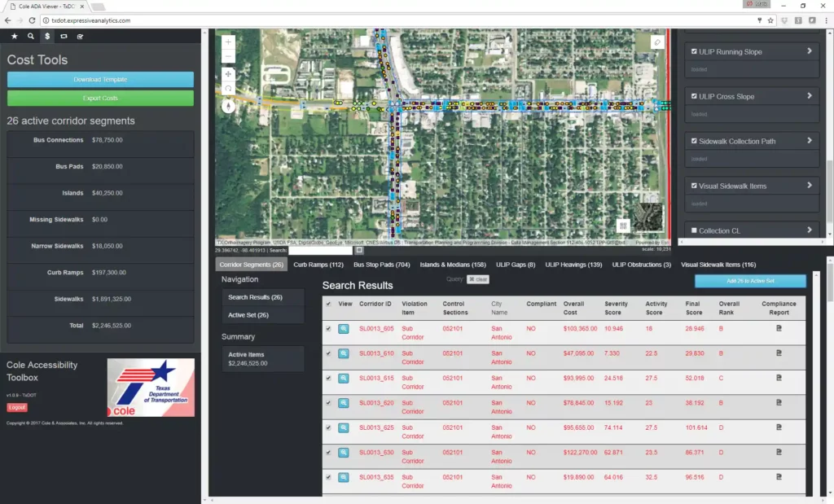Open compliance report for SL0013_610
This screenshot has width=834, height=504.
pyautogui.click(x=779, y=353)
